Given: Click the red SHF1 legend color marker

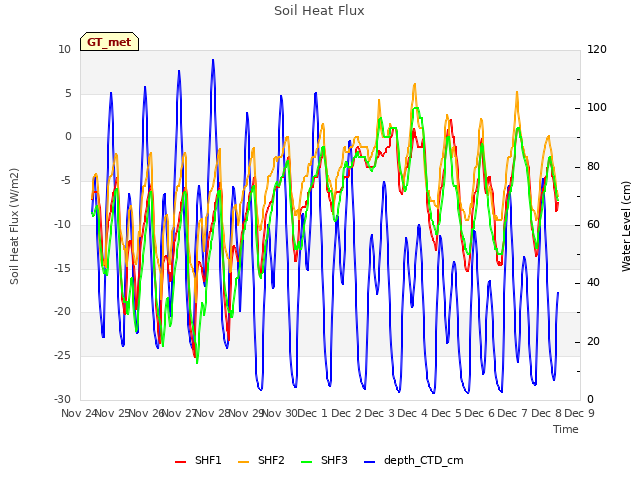Looking at the screenshot, I should pyautogui.click(x=180, y=462).
